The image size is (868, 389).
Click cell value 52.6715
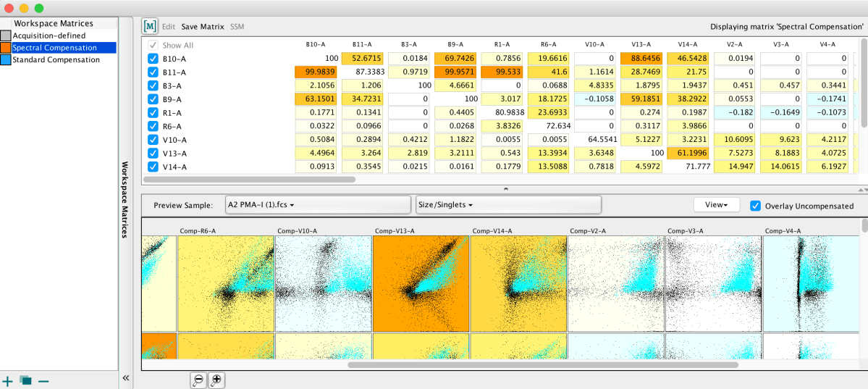tap(362, 59)
